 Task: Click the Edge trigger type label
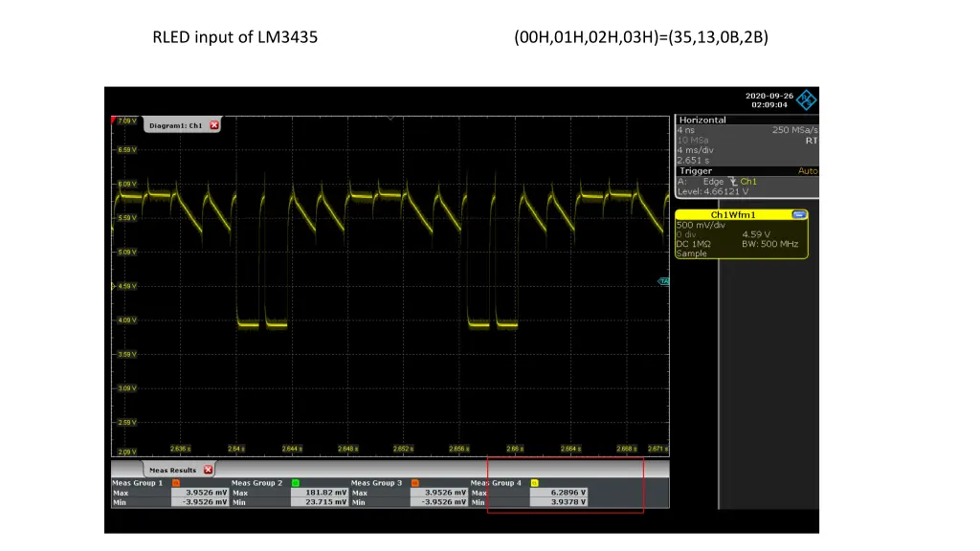point(713,182)
